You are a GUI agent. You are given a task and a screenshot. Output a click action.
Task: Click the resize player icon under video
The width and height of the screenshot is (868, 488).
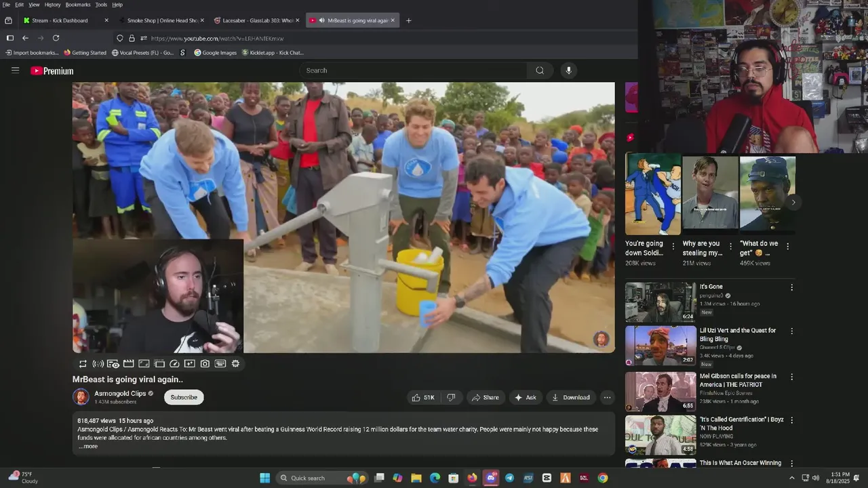click(144, 364)
